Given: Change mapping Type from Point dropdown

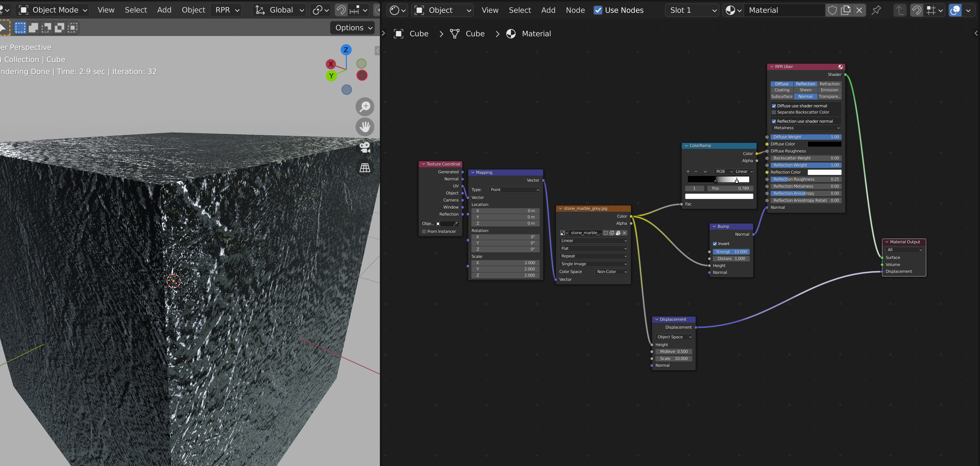Looking at the screenshot, I should [514, 189].
